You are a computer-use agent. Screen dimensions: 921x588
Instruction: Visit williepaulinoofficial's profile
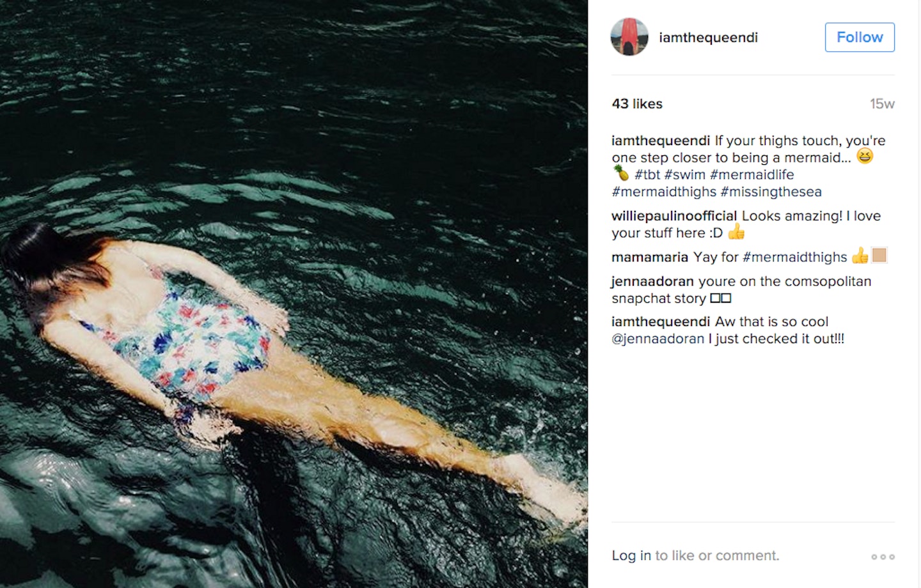674,216
